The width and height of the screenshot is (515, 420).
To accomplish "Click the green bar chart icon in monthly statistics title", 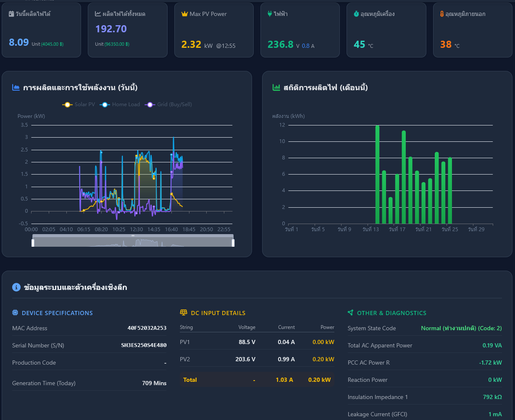I will tap(276, 87).
